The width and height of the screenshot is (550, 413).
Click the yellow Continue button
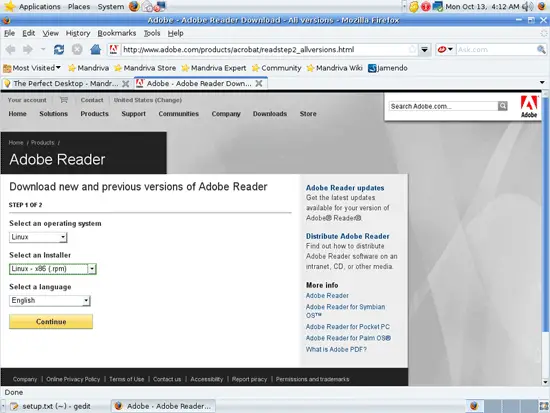(x=51, y=322)
